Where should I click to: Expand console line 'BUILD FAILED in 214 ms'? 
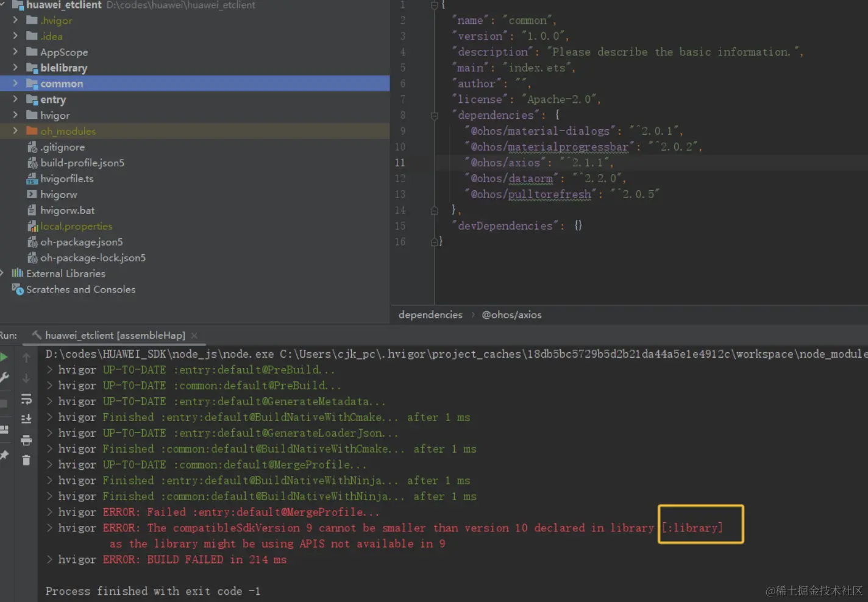(x=50, y=559)
